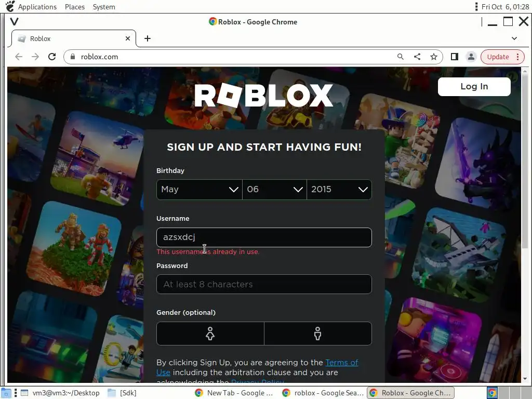This screenshot has height=399, width=532.
Task: Share this page using share icon
Action: click(x=417, y=57)
